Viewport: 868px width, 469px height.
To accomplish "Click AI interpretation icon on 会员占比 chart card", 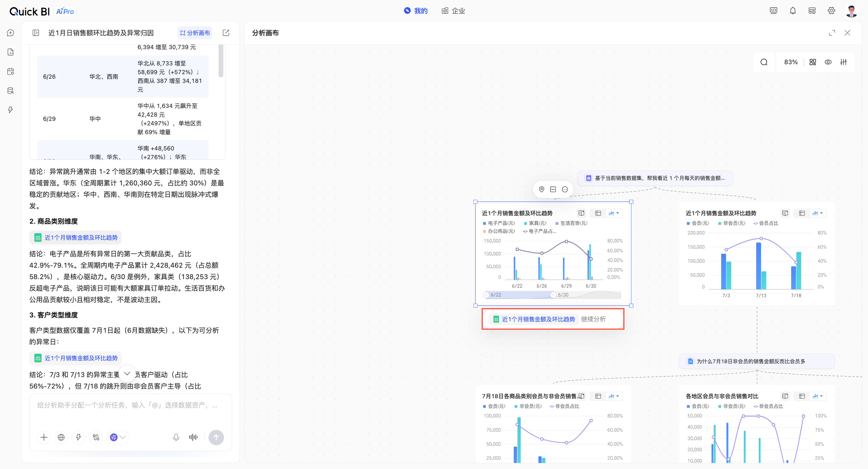I will 785,213.
